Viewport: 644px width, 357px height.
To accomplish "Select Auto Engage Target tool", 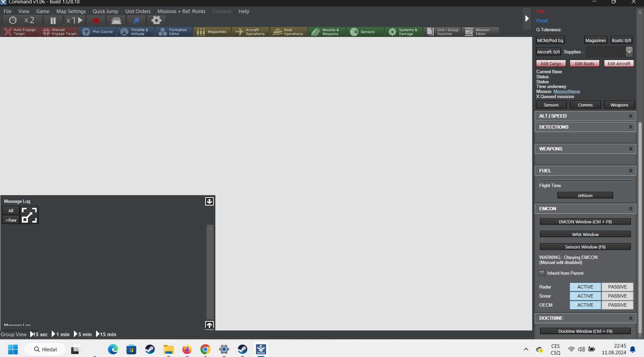I will (x=20, y=32).
